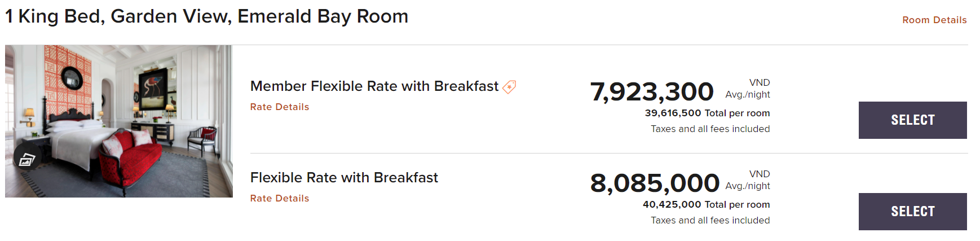Open the Room Details link

pos(934,20)
